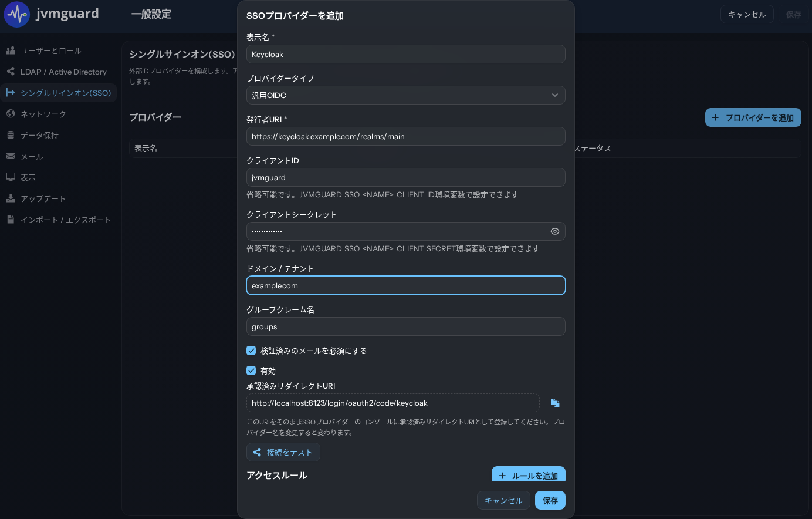Open データ保持 settings section
The height and width of the screenshot is (519, 812).
pyautogui.click(x=59, y=135)
